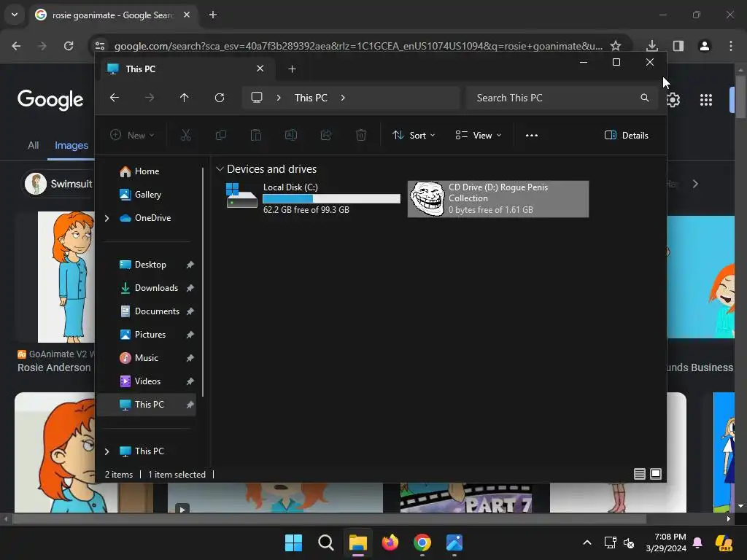Click Local Disk (C:) usage bar
Image resolution: width=747 pixels, height=560 pixels.
click(332, 198)
